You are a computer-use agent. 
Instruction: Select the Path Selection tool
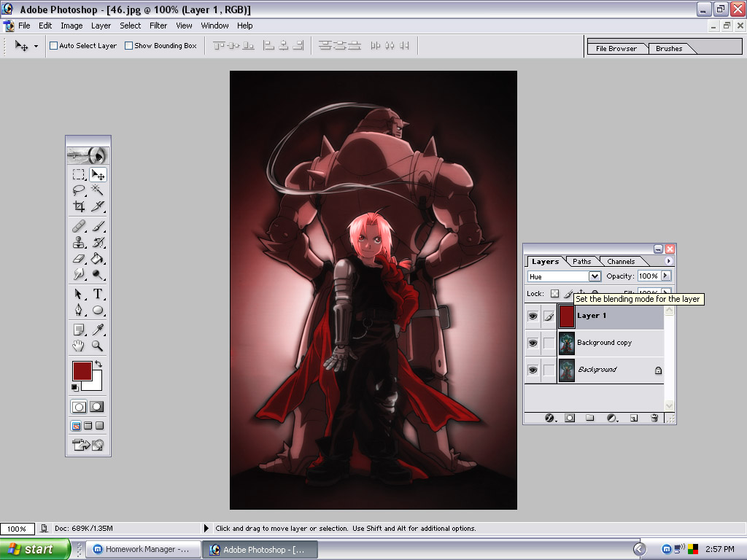click(x=79, y=294)
